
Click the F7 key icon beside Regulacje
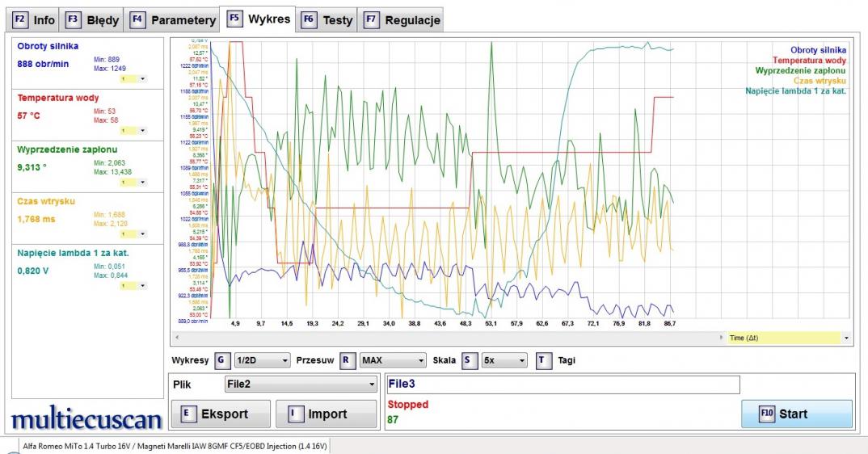371,20
